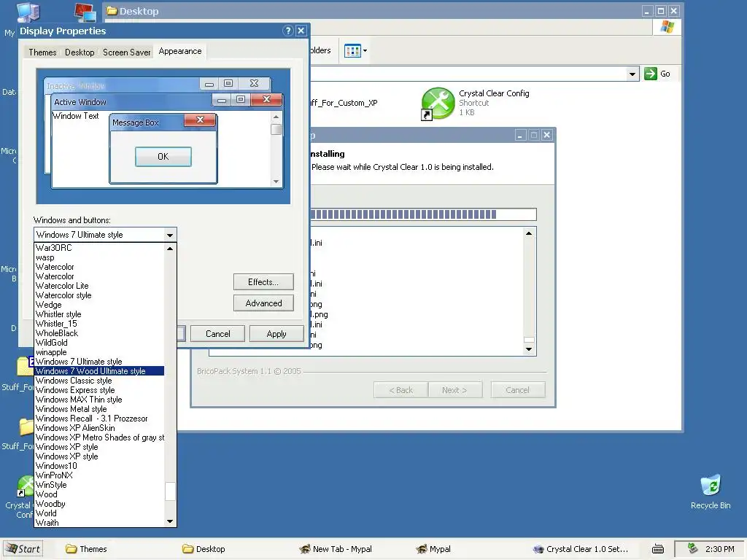Viewport: 747px width, 560px height.
Task: Select Whistler_15 in list
Action: [99, 324]
